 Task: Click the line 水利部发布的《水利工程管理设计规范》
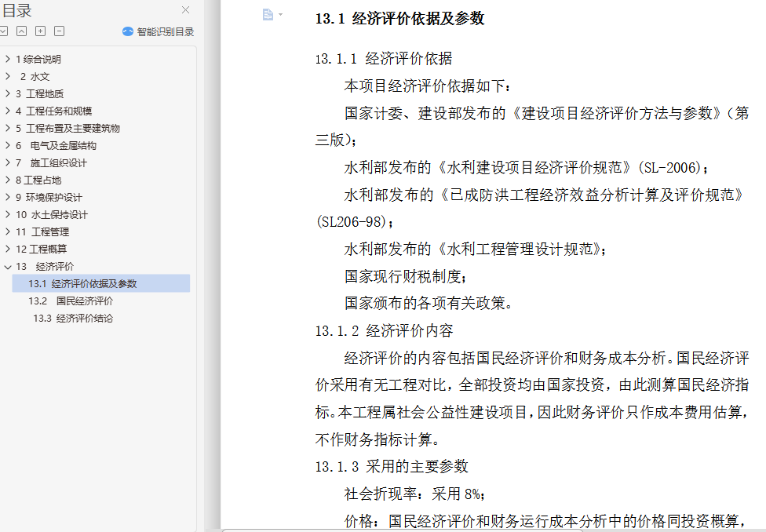pos(476,250)
